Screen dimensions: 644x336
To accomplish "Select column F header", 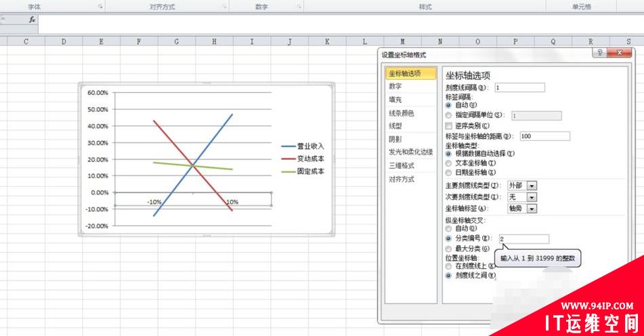I will pyautogui.click(x=139, y=41).
